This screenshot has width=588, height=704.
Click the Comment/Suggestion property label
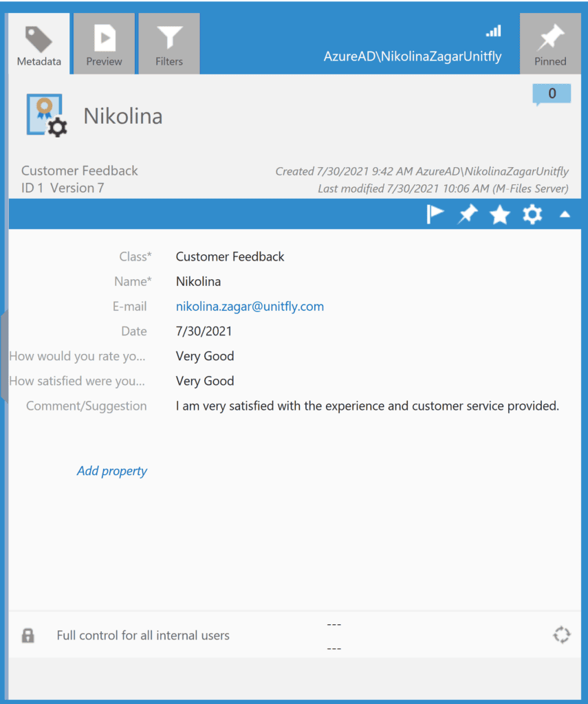(86, 406)
